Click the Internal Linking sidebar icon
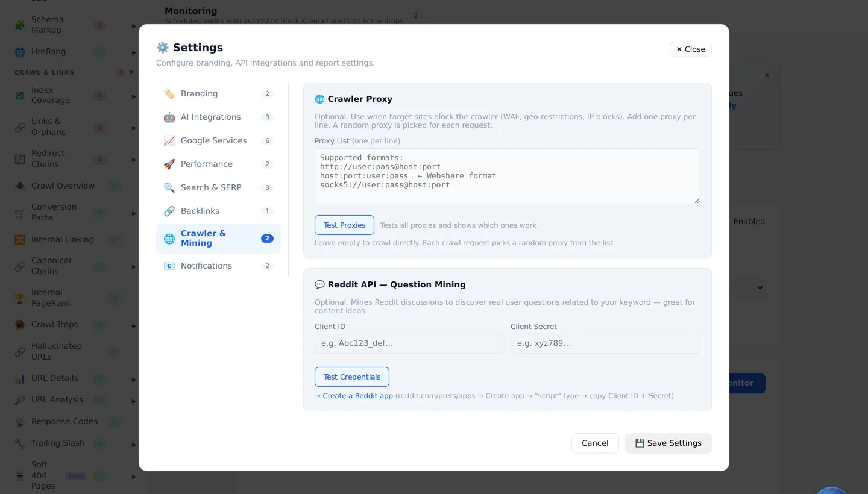Viewport: 868px width, 494px height. (x=20, y=239)
